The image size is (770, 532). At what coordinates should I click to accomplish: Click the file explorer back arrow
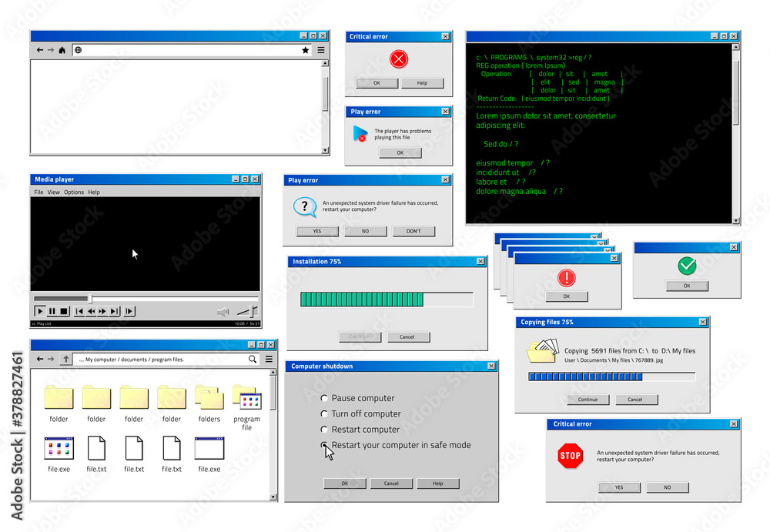40,359
